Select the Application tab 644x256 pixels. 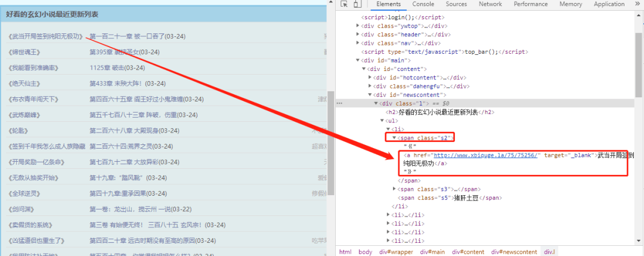609,4
